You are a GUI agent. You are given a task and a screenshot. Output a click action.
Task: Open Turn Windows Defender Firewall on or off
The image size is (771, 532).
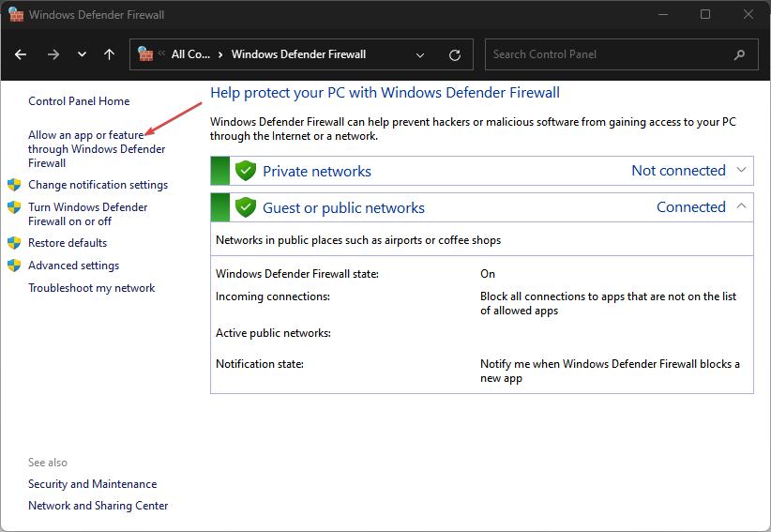pos(87,214)
